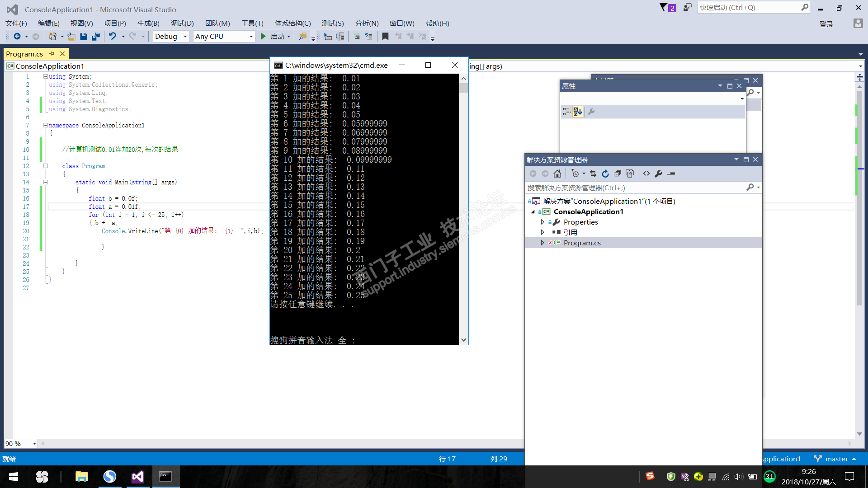Toggle bookmark icon in toolbar
The image size is (868, 488).
point(385,37)
